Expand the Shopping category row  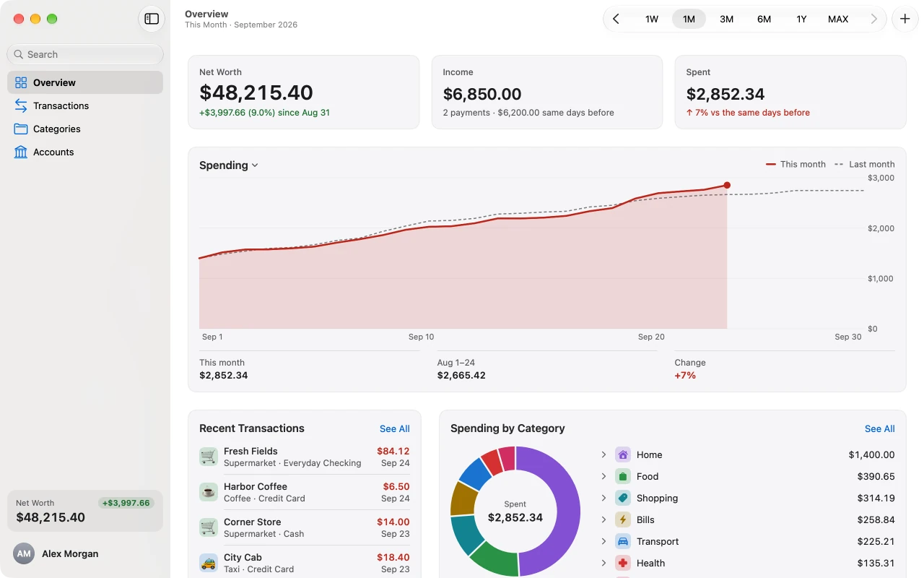click(603, 498)
